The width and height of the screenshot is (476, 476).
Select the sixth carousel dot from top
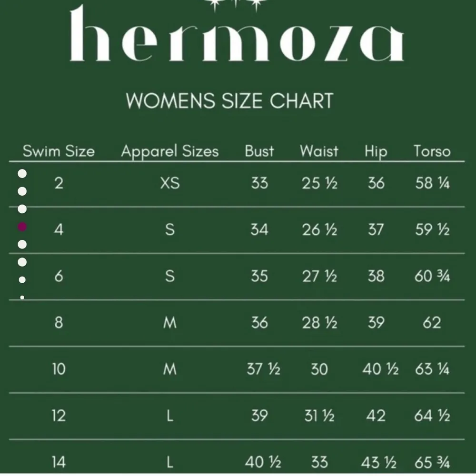22,262
